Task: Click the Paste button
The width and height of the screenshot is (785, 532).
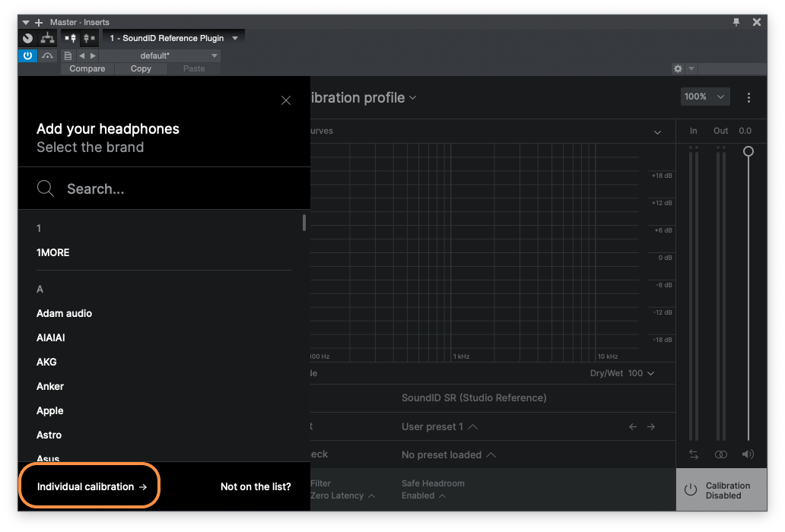Action: tap(194, 68)
